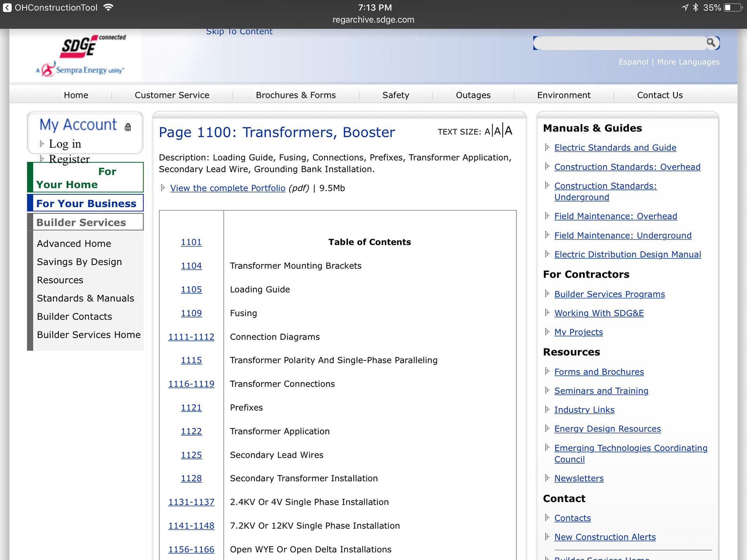This screenshot has width=747, height=560.
Task: Select Standards & Manuals in sidebar
Action: pyautogui.click(x=85, y=298)
